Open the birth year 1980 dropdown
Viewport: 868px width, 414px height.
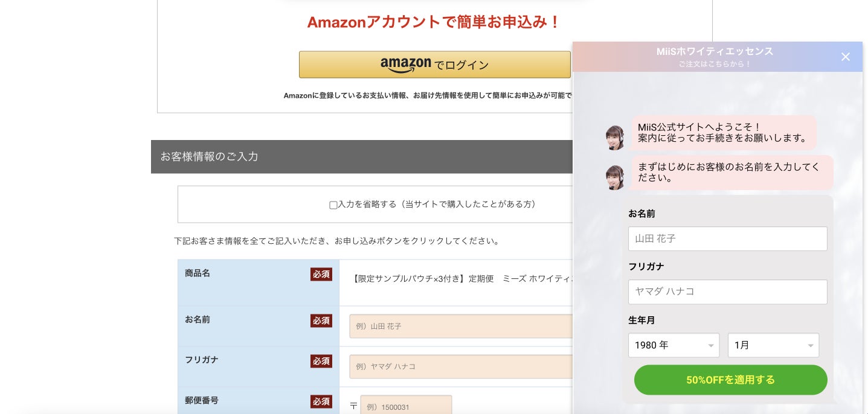click(x=674, y=345)
